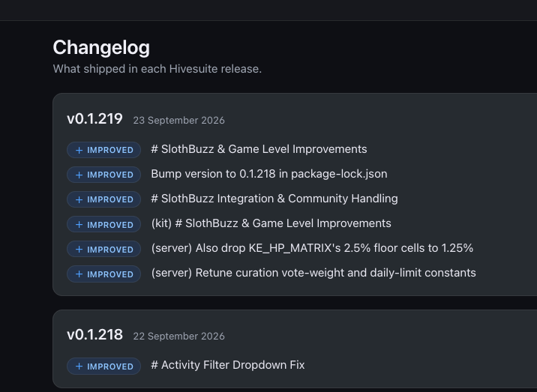The width and height of the screenshot is (537, 392).
Task: Click the Changelog page heading
Action: (101, 47)
